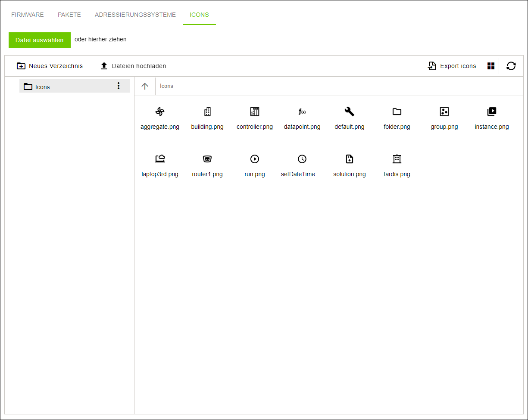This screenshot has width=528, height=420.
Task: Open the Pakete tab
Action: tap(69, 15)
